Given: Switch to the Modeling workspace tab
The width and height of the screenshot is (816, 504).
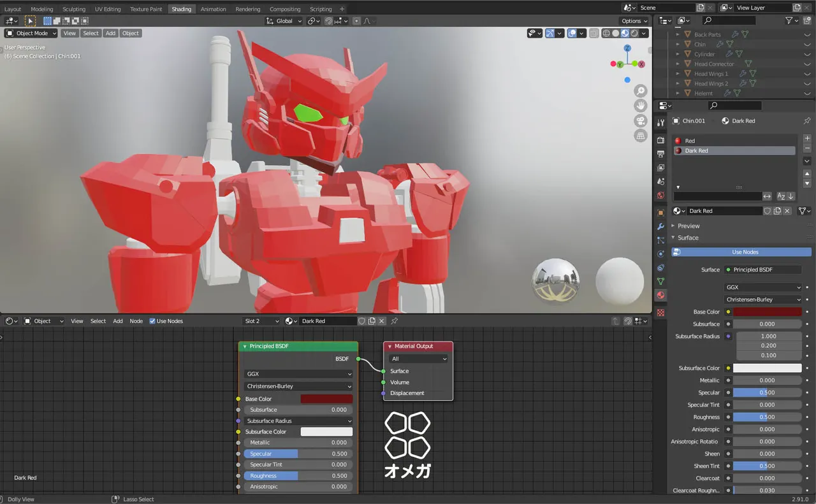Looking at the screenshot, I should click(42, 9).
